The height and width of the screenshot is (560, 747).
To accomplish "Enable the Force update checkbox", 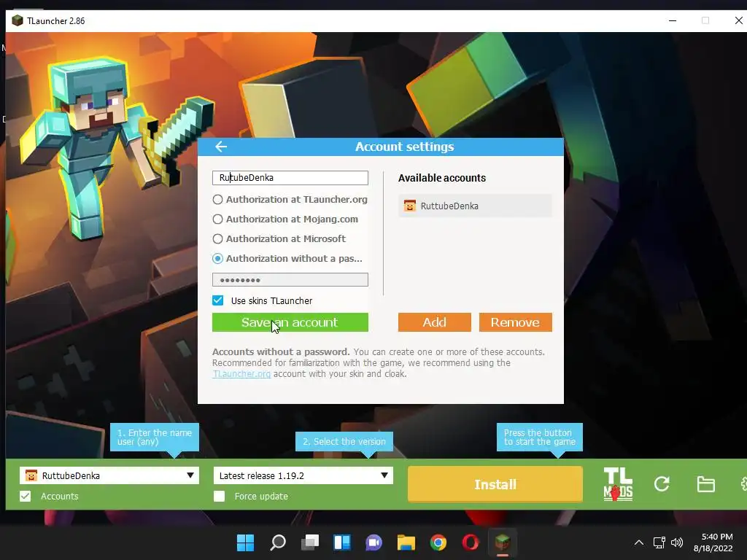I will click(219, 496).
